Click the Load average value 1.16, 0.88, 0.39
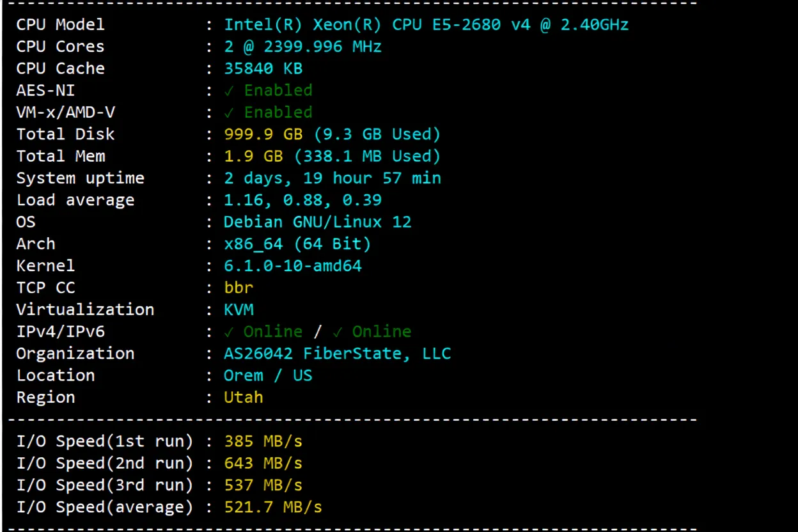Screen dimensions: 798x532 [x=302, y=200]
